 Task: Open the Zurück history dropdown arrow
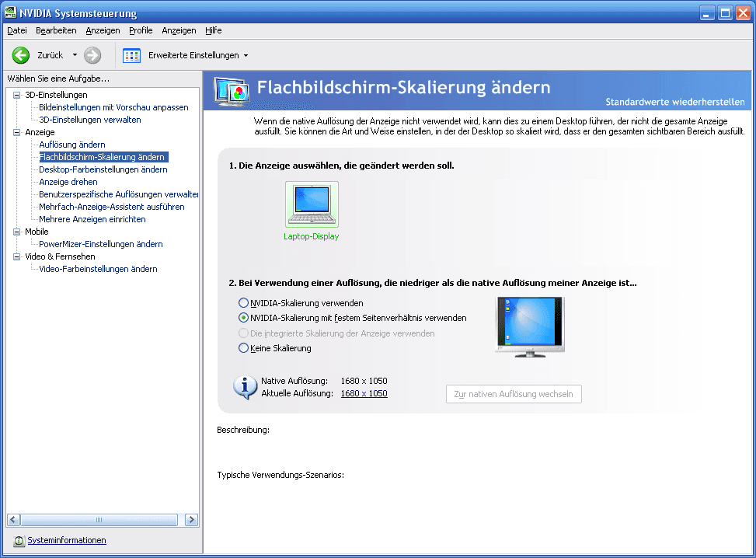pos(75,55)
